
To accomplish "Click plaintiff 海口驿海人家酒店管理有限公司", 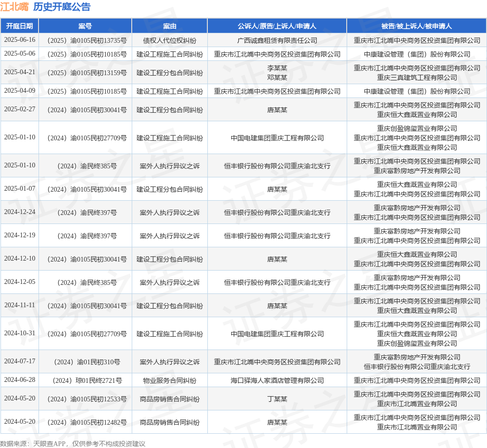I will coord(277,380).
